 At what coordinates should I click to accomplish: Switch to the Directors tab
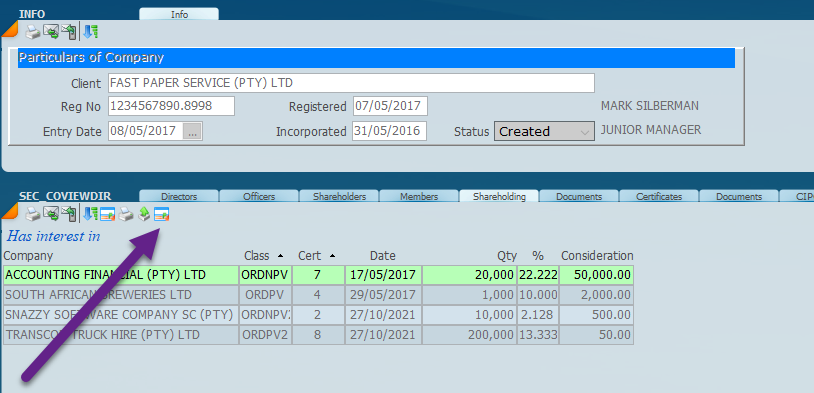pyautogui.click(x=179, y=196)
